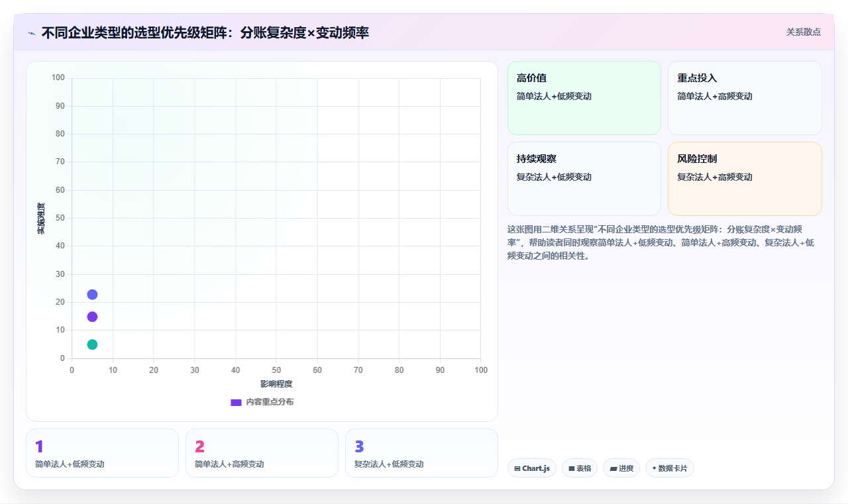The height and width of the screenshot is (504, 848).
Task: Open card 2 简单法人+高频变动
Action: tap(262, 453)
